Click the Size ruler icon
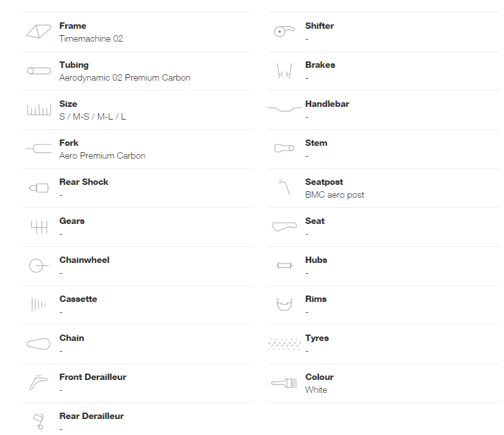The image size is (504, 435). click(x=39, y=110)
